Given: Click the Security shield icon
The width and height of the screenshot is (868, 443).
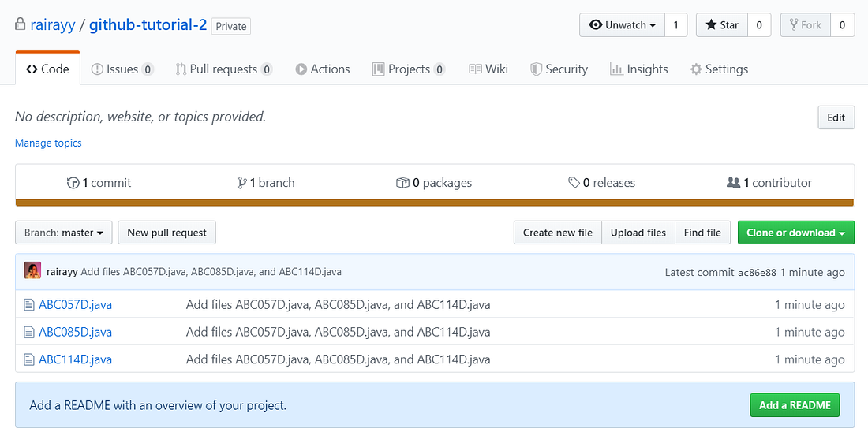Looking at the screenshot, I should [x=536, y=69].
